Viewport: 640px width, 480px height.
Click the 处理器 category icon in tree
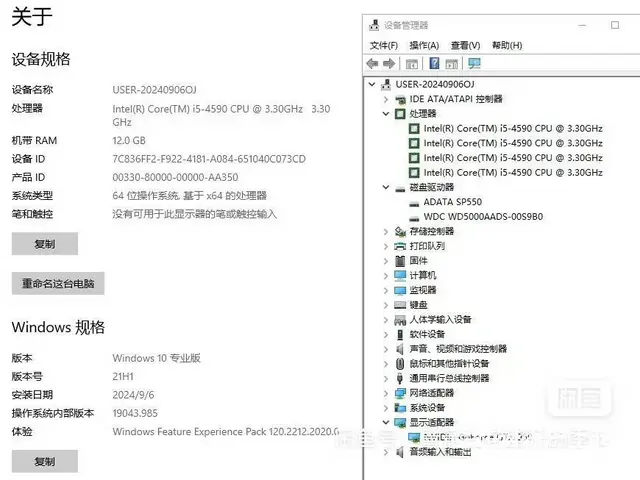tap(400, 114)
